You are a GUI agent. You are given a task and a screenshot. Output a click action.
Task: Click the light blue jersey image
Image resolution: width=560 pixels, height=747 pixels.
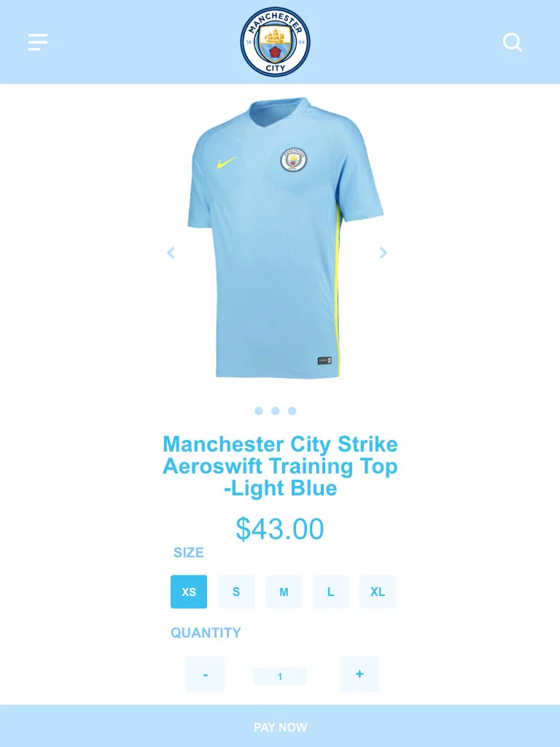point(285,239)
